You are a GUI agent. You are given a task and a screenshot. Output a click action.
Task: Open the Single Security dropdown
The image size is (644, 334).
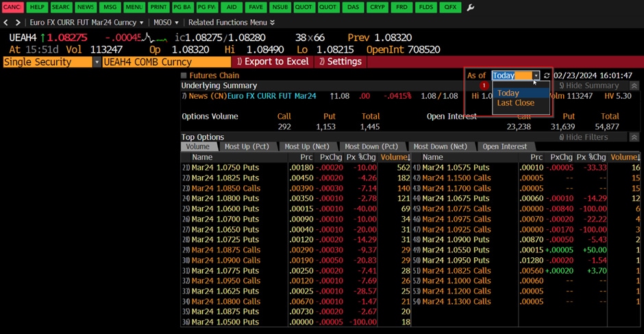[97, 62]
